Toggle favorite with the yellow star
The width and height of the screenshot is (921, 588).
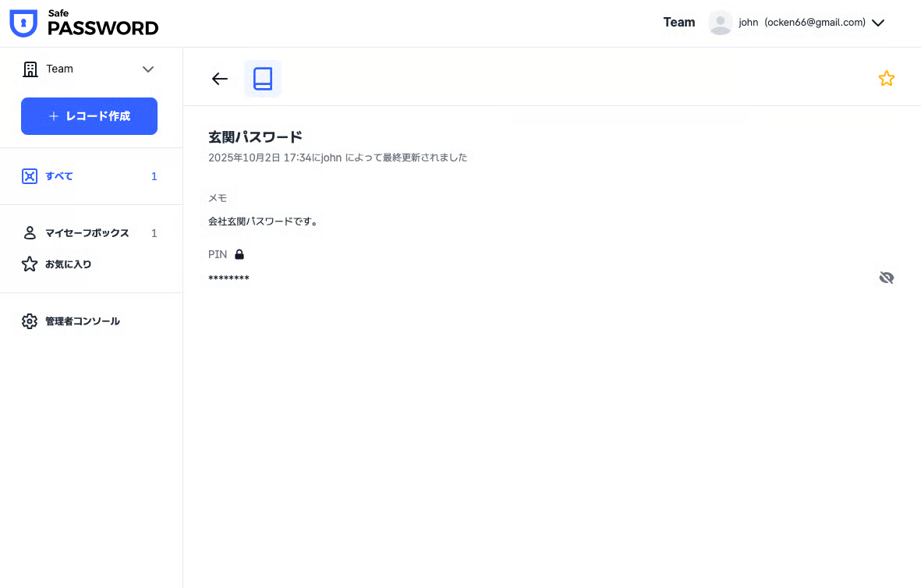coord(886,79)
